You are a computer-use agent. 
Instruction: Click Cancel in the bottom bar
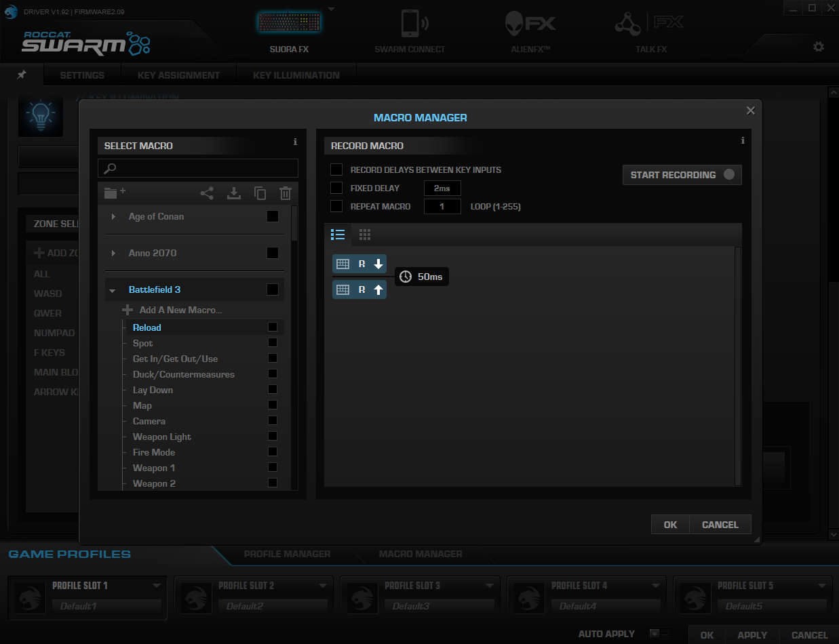click(x=809, y=635)
